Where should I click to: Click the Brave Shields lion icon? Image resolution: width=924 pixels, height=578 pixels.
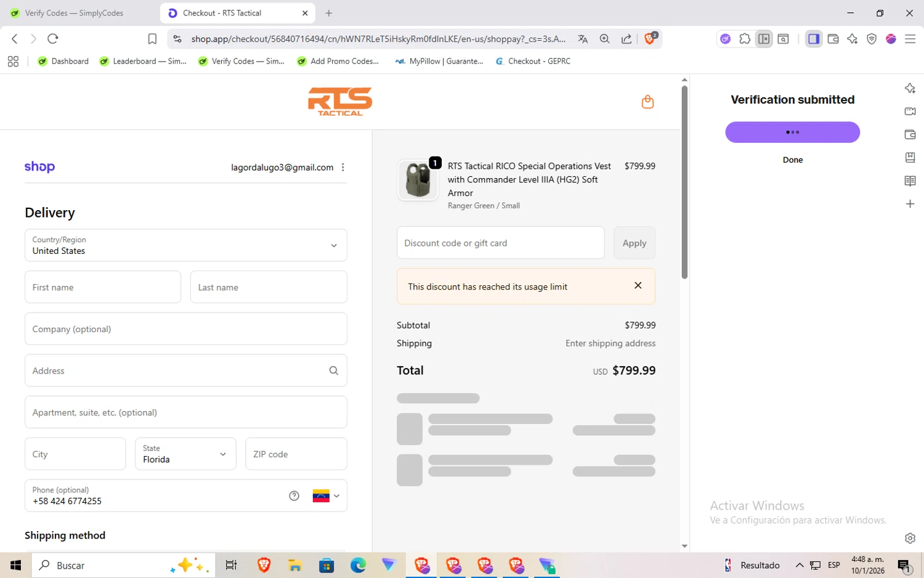point(650,38)
